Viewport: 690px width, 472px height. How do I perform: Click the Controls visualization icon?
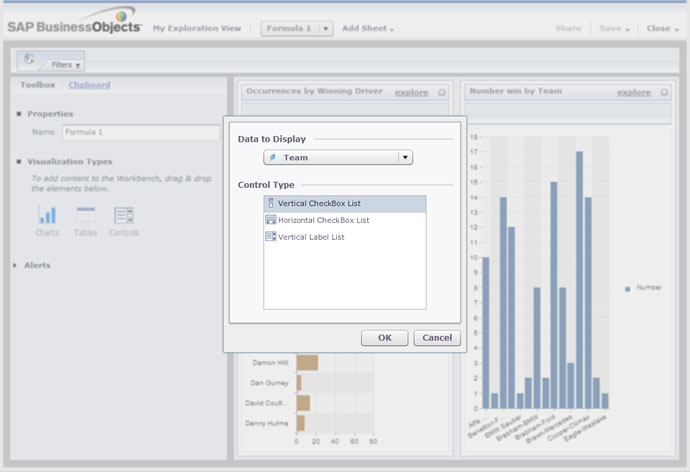124,215
